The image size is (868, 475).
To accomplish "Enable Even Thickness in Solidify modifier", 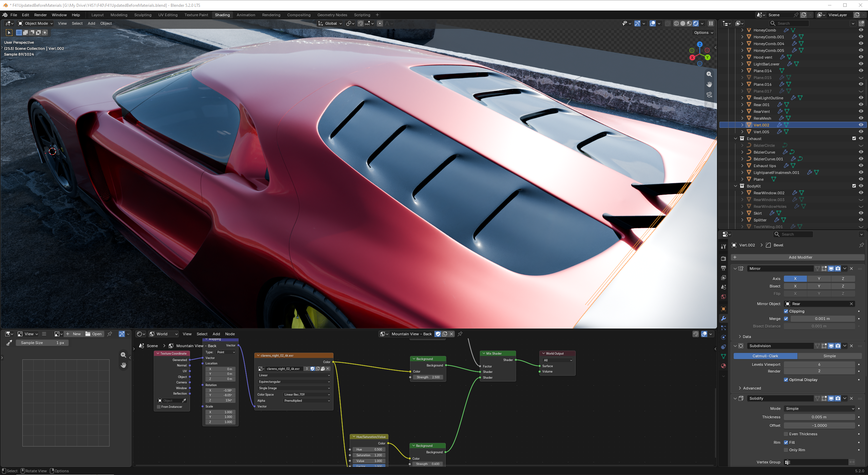I will pos(786,434).
